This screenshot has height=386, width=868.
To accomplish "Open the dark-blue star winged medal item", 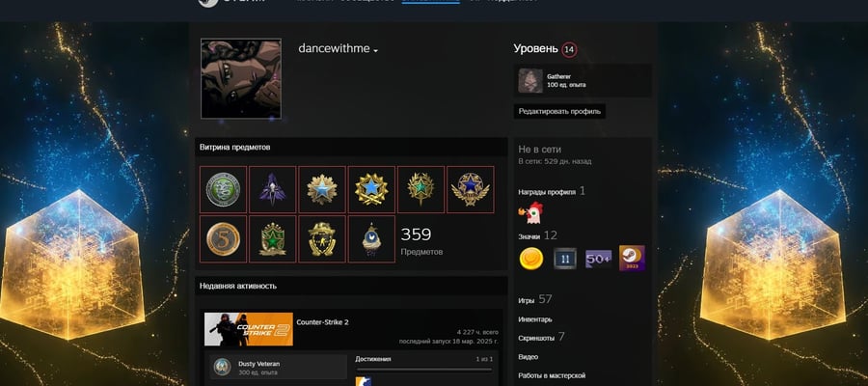I will 471,189.
